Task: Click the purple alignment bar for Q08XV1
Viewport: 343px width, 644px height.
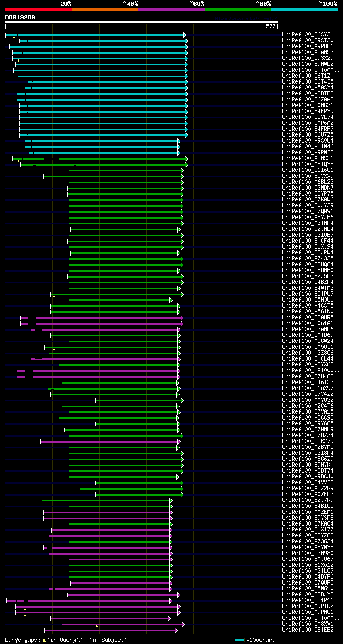Action: (x=123, y=624)
